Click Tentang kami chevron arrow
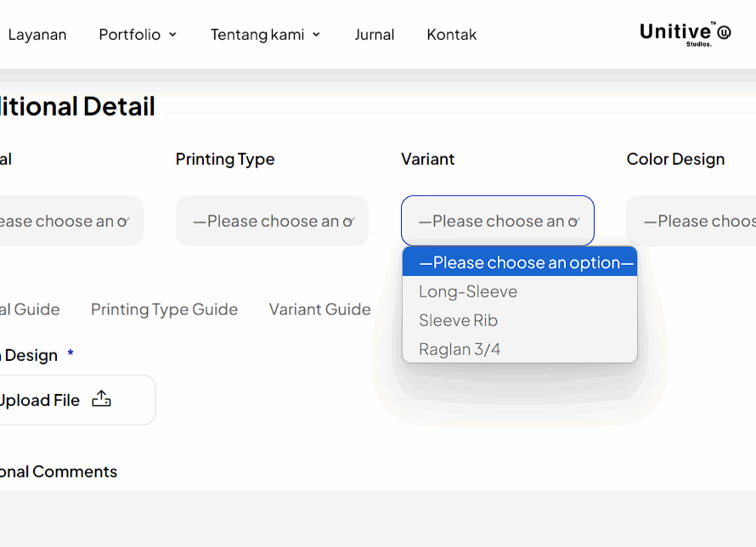 [x=316, y=35]
